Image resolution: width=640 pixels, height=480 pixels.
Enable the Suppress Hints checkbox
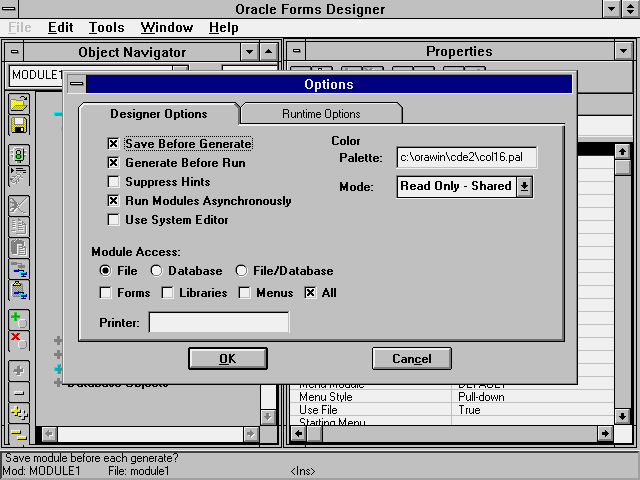point(114,182)
